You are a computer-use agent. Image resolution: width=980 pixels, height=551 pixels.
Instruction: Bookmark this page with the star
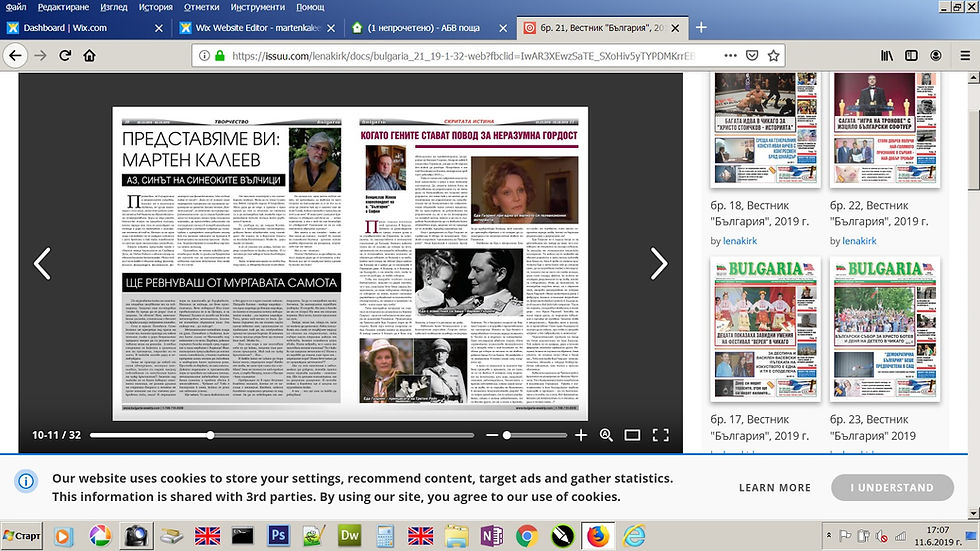[773, 56]
